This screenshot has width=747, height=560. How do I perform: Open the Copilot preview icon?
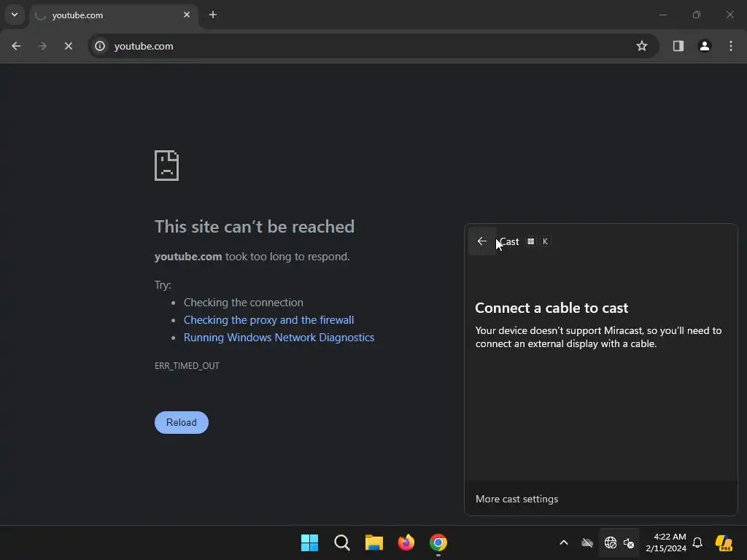point(724,542)
